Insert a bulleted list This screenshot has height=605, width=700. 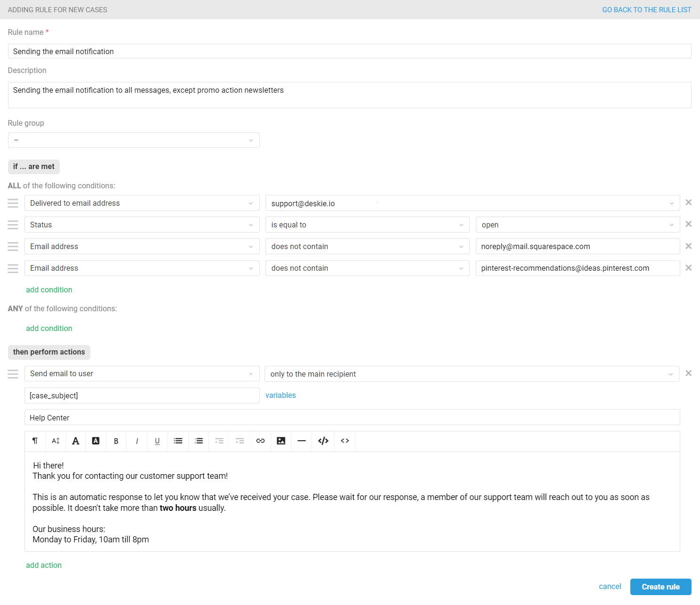[178, 441]
